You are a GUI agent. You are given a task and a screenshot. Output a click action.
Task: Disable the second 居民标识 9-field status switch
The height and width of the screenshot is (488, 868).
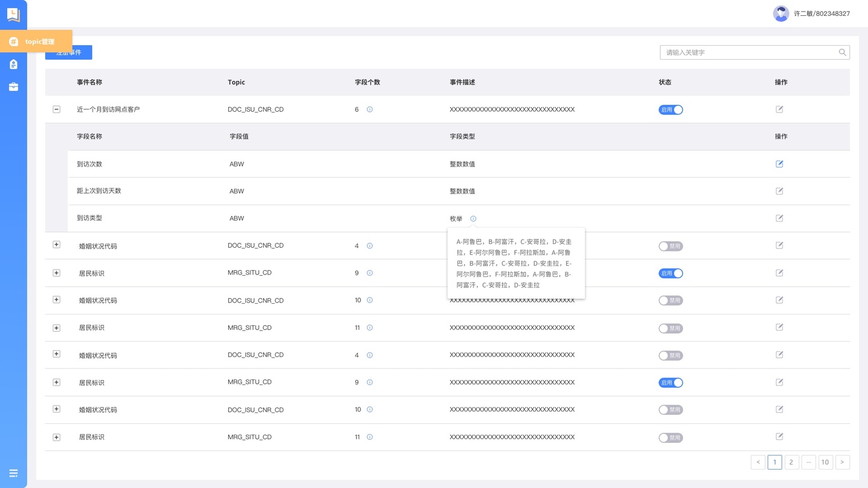point(670,383)
